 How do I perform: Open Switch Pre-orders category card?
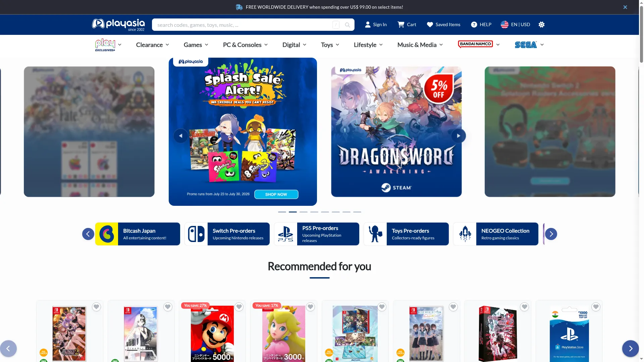point(227,234)
